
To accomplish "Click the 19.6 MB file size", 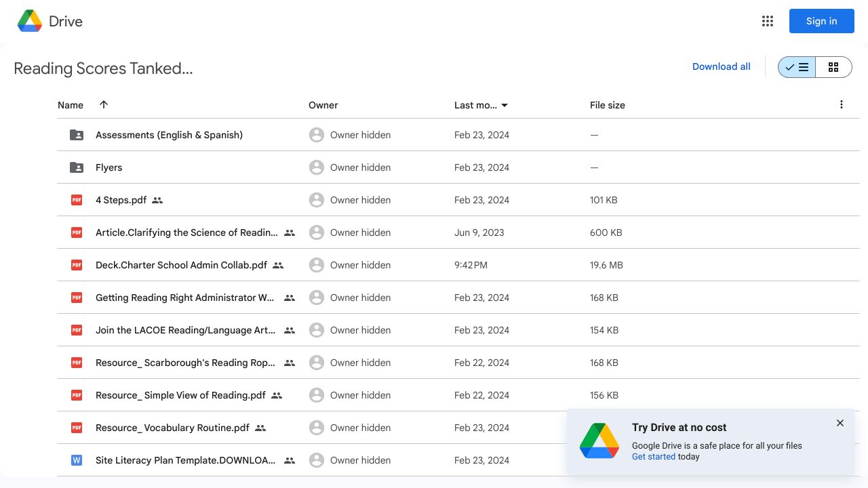I will (606, 265).
